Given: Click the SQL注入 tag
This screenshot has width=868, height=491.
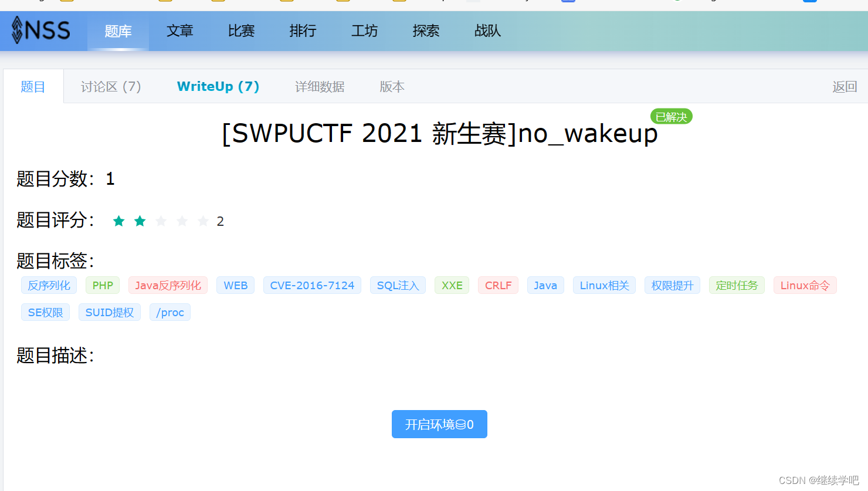Looking at the screenshot, I should coord(398,286).
